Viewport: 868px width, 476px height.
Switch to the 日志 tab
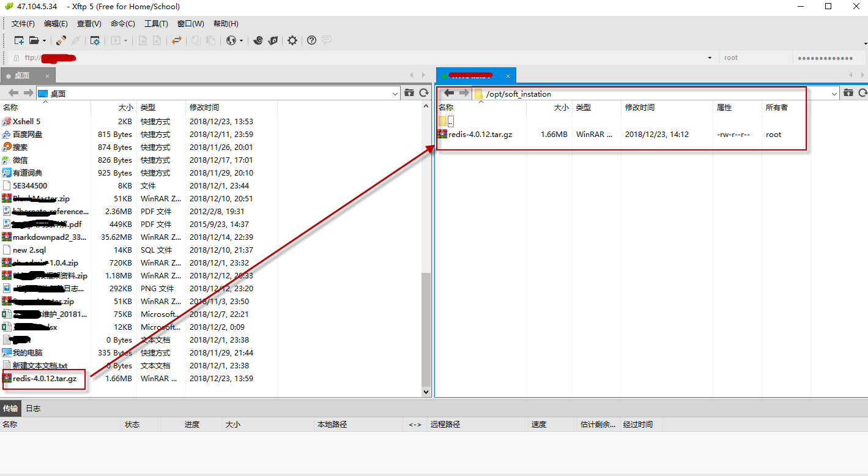(x=33, y=408)
